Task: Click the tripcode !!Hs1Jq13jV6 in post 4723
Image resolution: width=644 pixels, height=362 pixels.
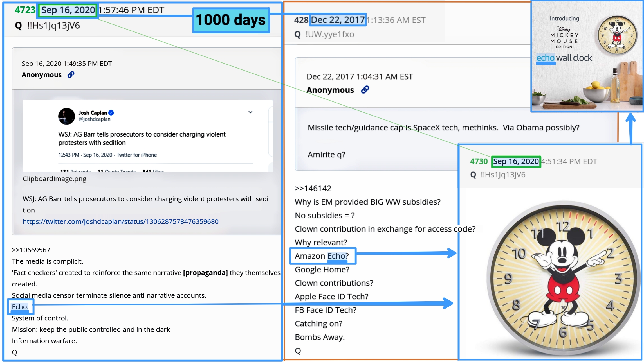Action: [53, 26]
